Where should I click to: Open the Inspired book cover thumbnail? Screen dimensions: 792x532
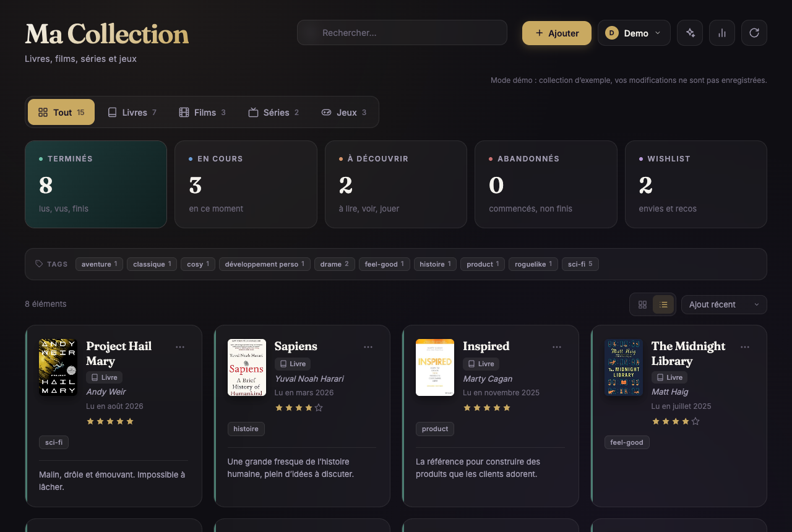tap(435, 367)
